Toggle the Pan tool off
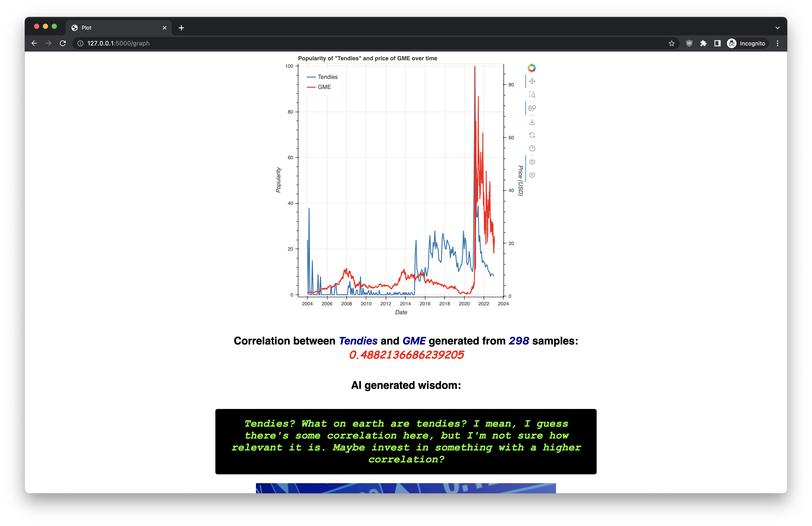The width and height of the screenshot is (812, 526). coord(532,81)
